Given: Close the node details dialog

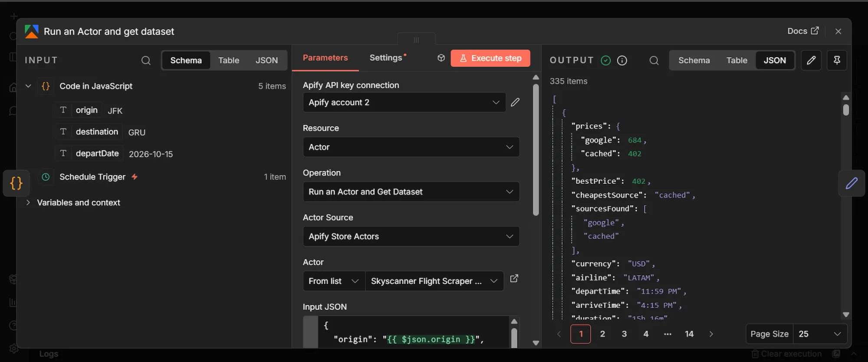Looking at the screenshot, I should click(x=838, y=31).
